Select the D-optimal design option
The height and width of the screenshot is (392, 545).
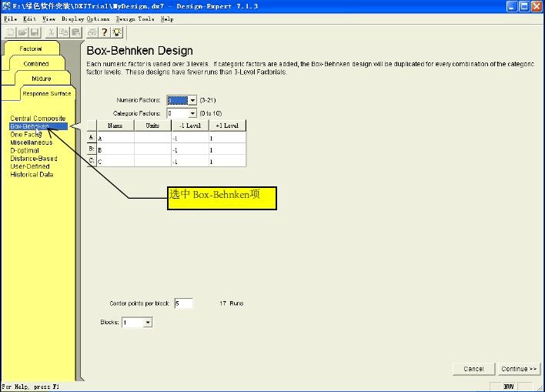click(x=25, y=151)
